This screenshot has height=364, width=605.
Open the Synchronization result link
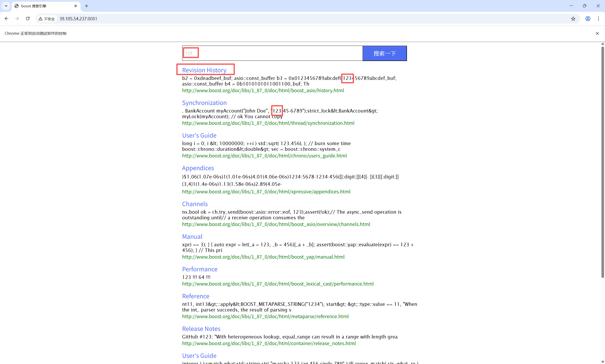[x=204, y=103]
